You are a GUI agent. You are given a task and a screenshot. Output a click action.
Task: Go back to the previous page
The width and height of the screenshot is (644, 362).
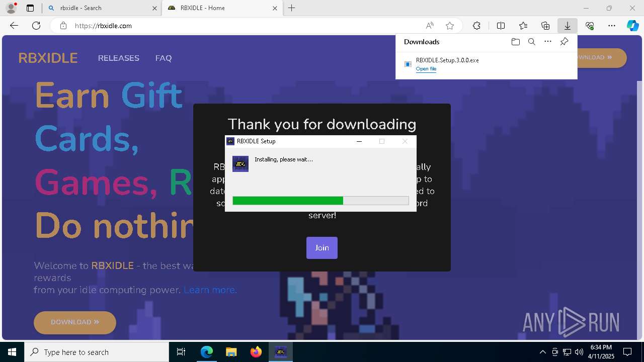point(14,26)
